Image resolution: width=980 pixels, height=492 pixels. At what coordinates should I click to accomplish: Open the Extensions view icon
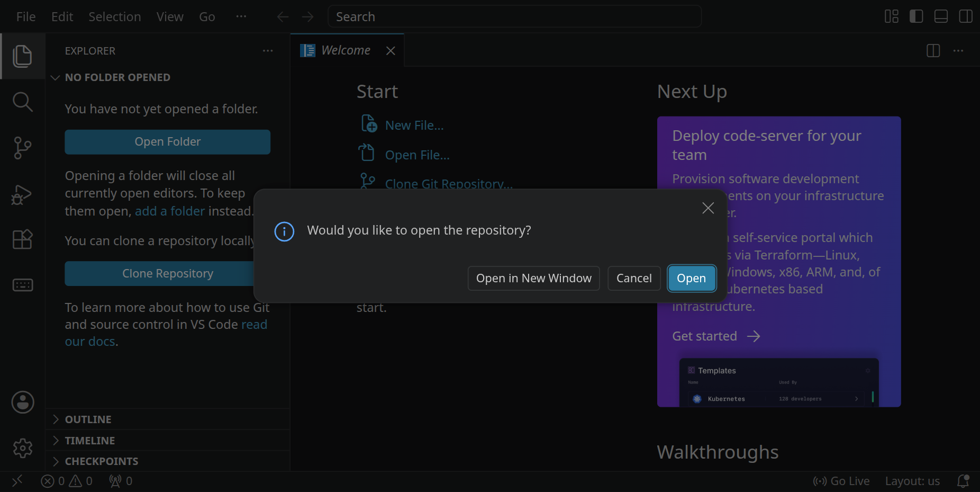22,239
